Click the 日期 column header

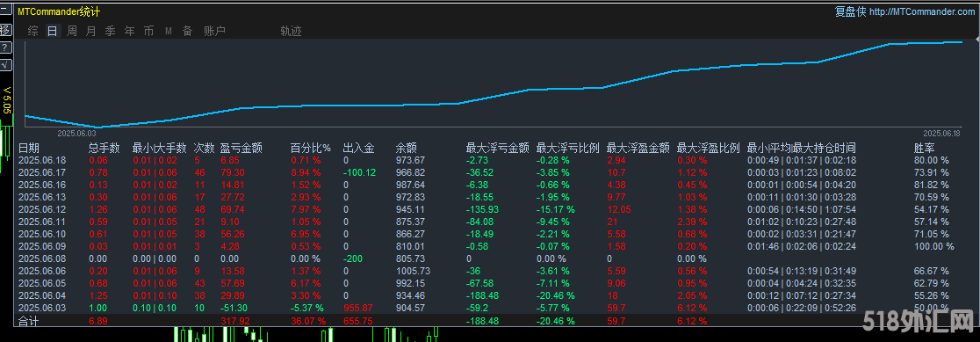click(x=29, y=149)
